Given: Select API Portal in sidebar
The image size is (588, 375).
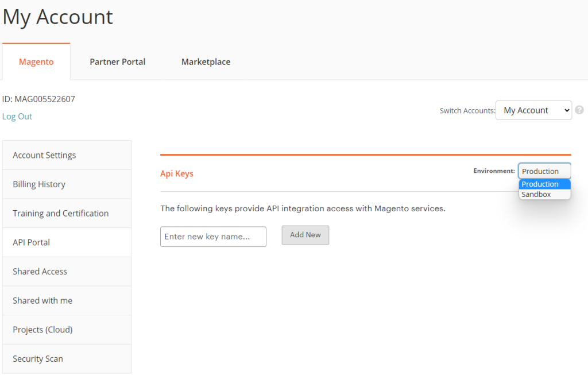Looking at the screenshot, I should click(x=67, y=242).
